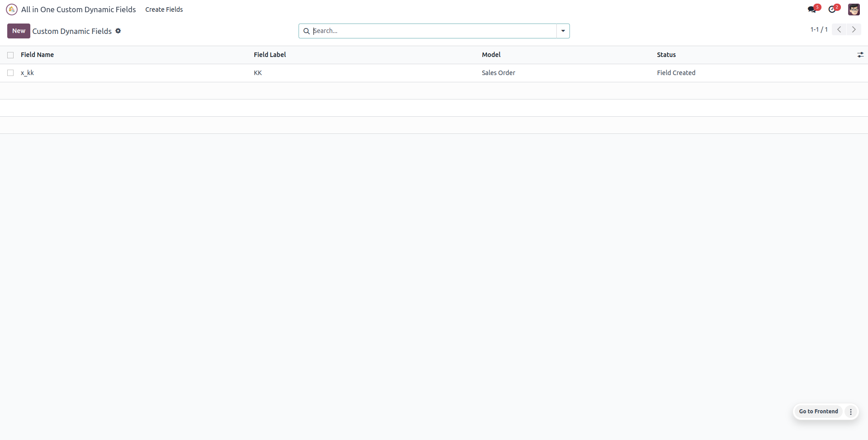Click the Sales Order model cell
Image resolution: width=868 pixels, height=440 pixels.
pyautogui.click(x=498, y=73)
